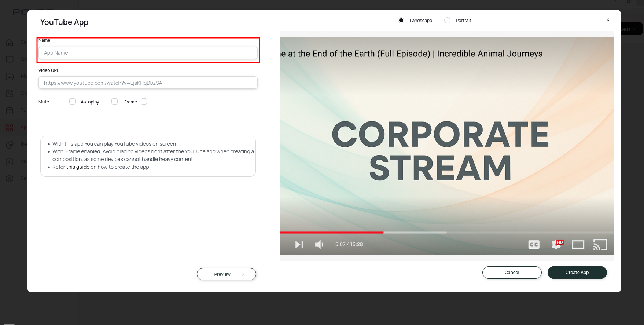644x325 pixels.
Task: Toggle closed captions CC icon
Action: coord(534,245)
